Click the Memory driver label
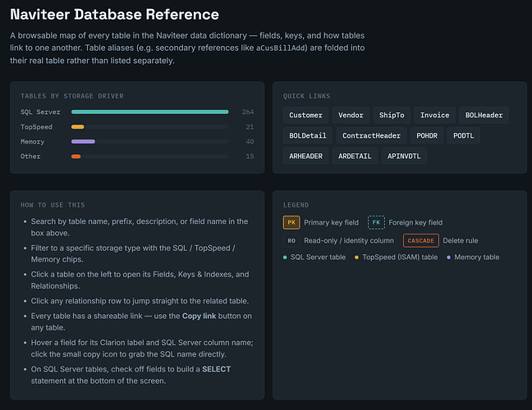532x410 pixels. (32, 142)
